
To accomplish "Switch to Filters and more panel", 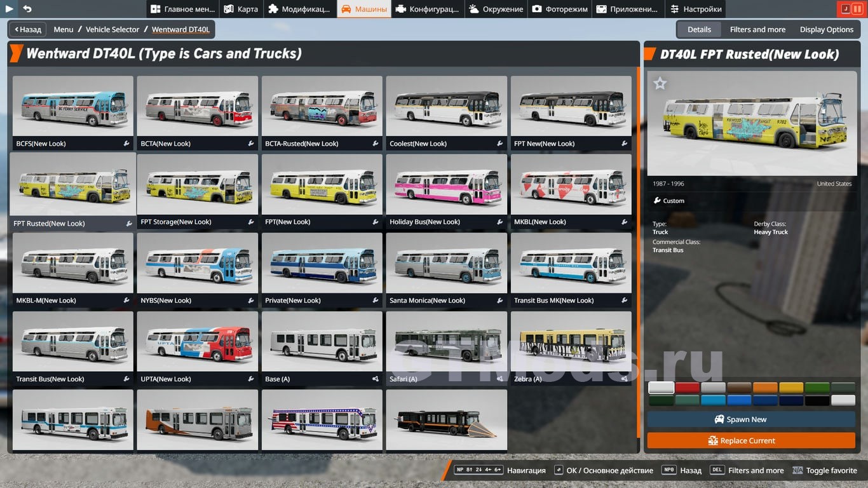I will (757, 29).
